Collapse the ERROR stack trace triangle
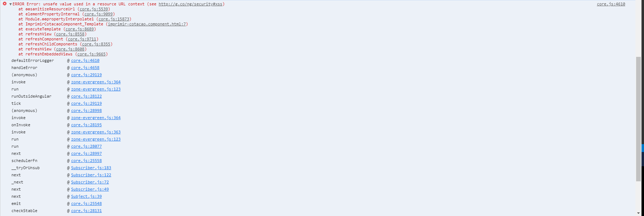The width and height of the screenshot is (644, 216). tap(10, 4)
